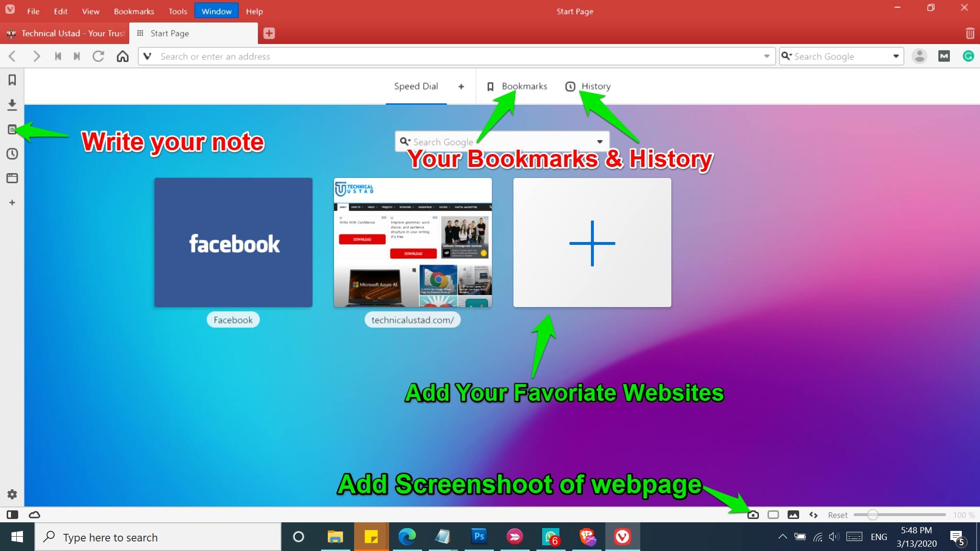Click the technicalustad.com Speed Dial thumbnail
The width and height of the screenshot is (980, 551).
(412, 242)
